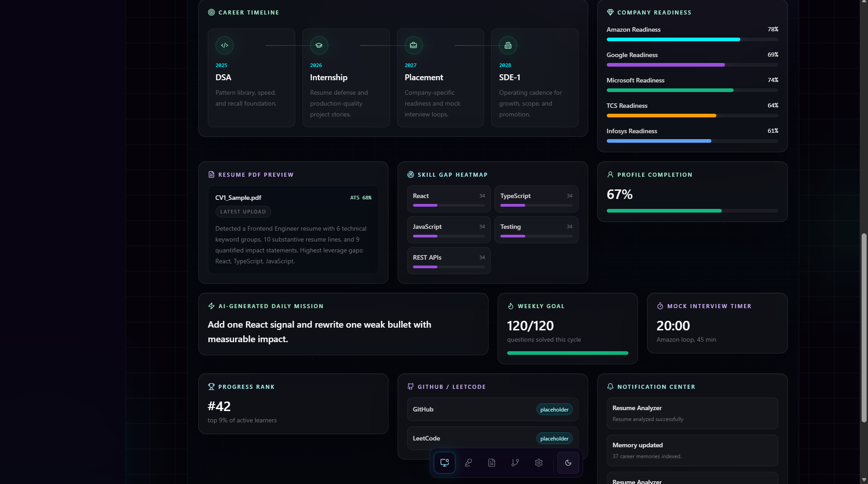This screenshot has height=484, width=868.
Task: Open the Memory updated notification
Action: [x=692, y=450]
